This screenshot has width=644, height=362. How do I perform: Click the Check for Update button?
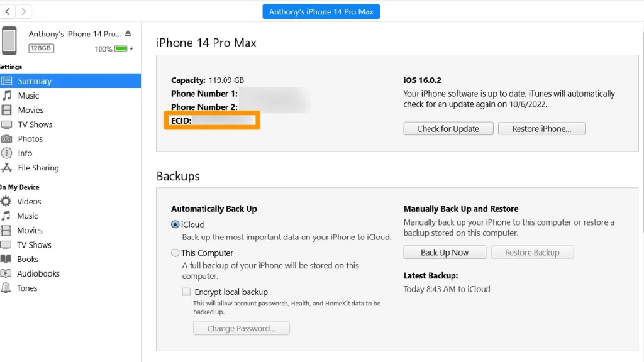point(448,128)
